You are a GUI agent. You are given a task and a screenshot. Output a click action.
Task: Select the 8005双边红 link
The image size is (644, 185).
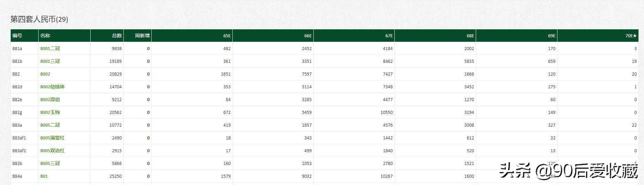52,151
